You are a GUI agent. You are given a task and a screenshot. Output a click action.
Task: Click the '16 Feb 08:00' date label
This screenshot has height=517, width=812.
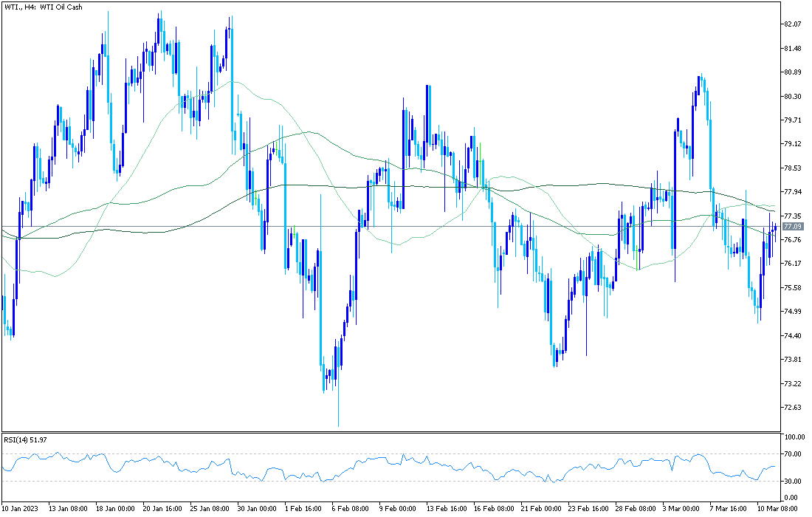coord(493,509)
